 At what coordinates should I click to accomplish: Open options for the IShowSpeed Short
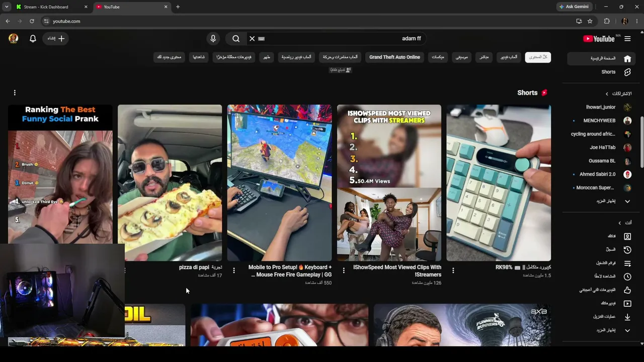coord(344,270)
